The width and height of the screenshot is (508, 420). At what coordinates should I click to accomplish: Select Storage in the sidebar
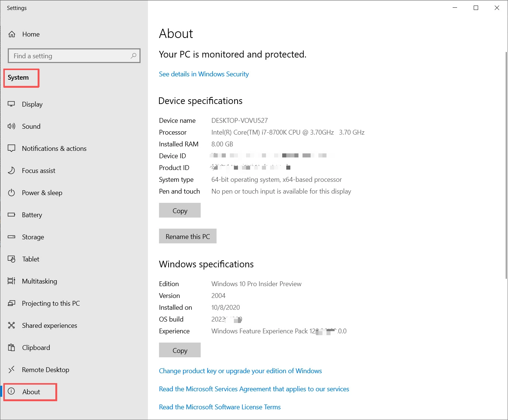(x=74, y=237)
